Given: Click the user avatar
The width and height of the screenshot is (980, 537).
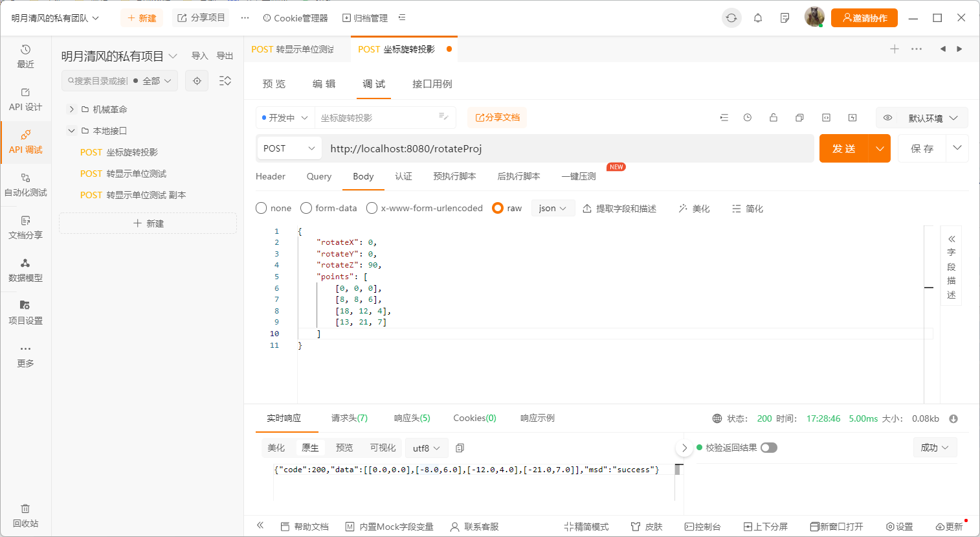Looking at the screenshot, I should click(814, 17).
